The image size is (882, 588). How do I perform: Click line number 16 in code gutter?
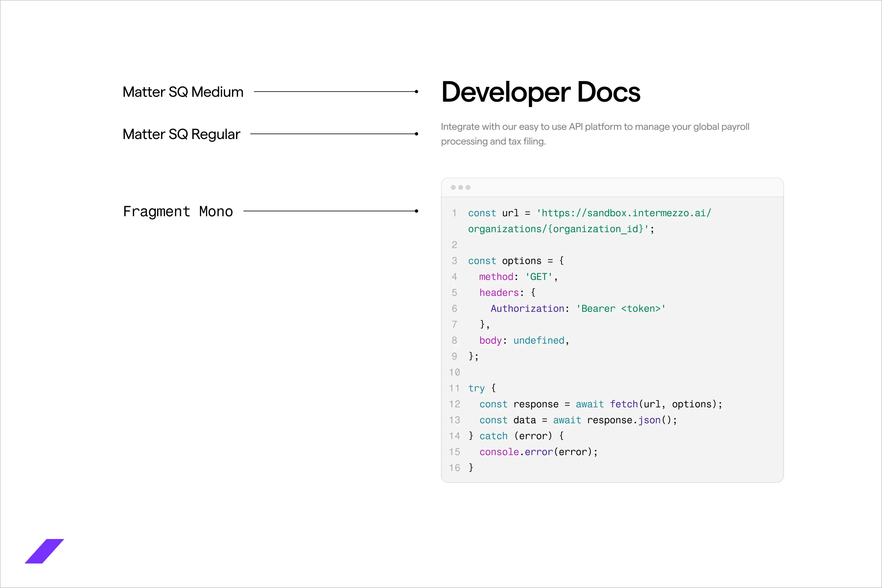(454, 468)
